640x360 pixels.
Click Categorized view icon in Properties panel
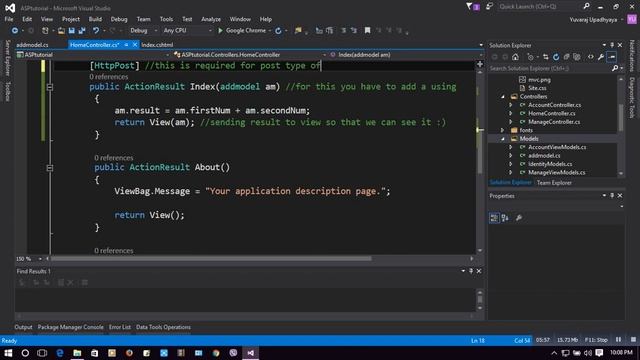(494, 218)
